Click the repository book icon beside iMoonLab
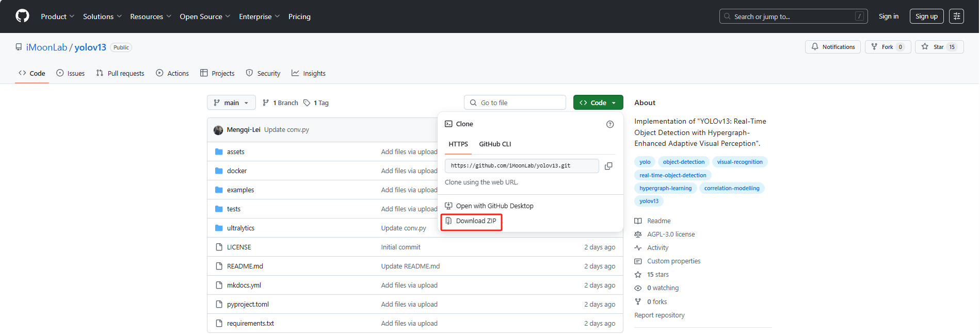 (19, 47)
